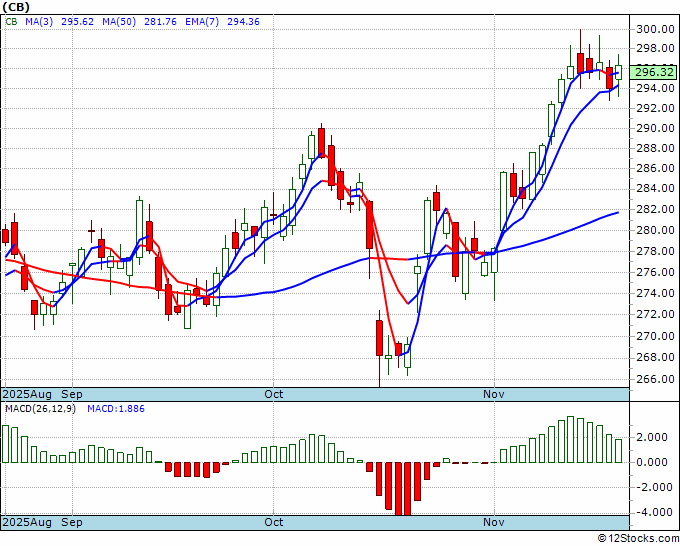Click the MA(50) legend label
Screen dimensions: 680x546
pyautogui.click(x=119, y=22)
